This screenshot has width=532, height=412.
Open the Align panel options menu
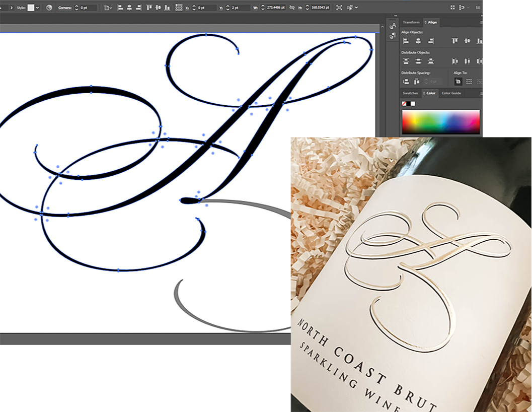(481, 23)
